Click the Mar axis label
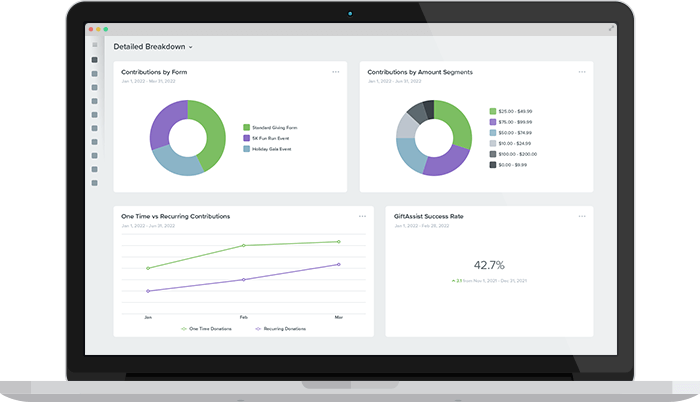The image size is (700, 402). click(x=339, y=317)
